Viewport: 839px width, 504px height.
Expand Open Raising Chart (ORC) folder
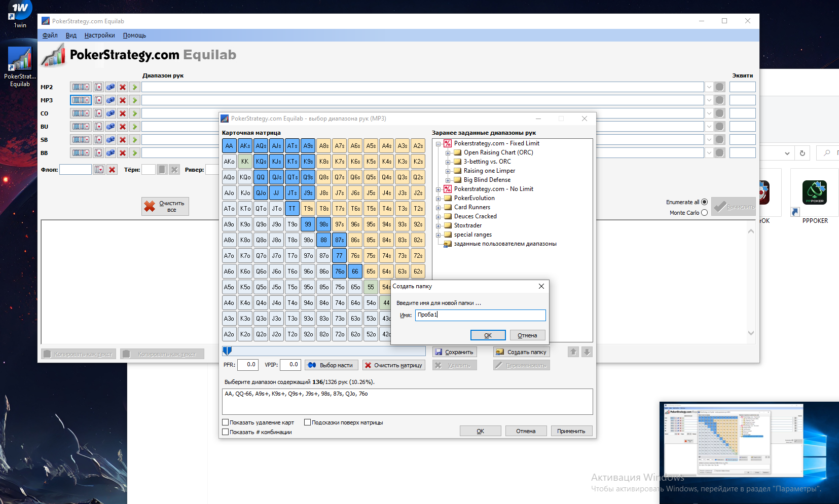click(448, 153)
